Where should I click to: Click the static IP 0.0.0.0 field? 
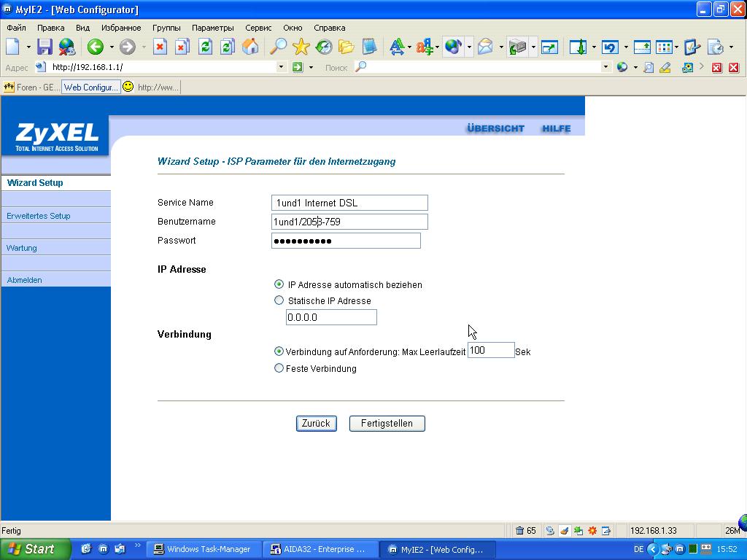331,317
